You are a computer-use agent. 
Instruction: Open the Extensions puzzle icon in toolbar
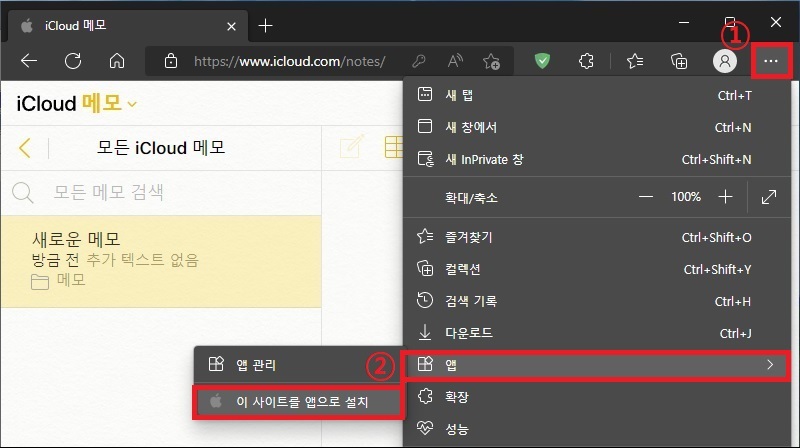586,61
